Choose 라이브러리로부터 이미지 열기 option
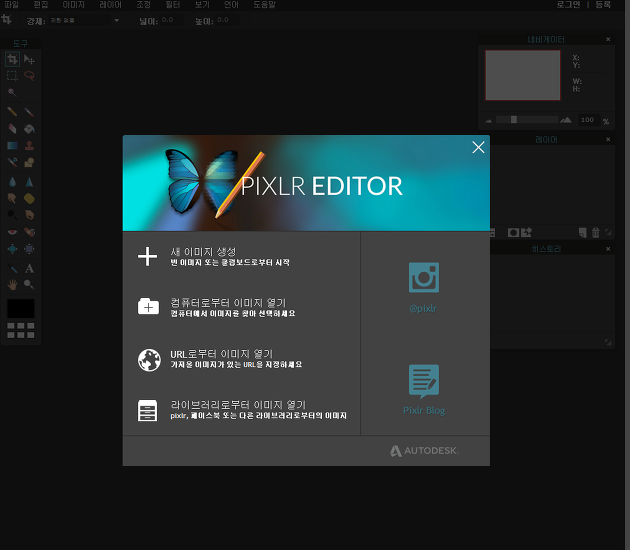The height and width of the screenshot is (550, 630). tap(242, 410)
